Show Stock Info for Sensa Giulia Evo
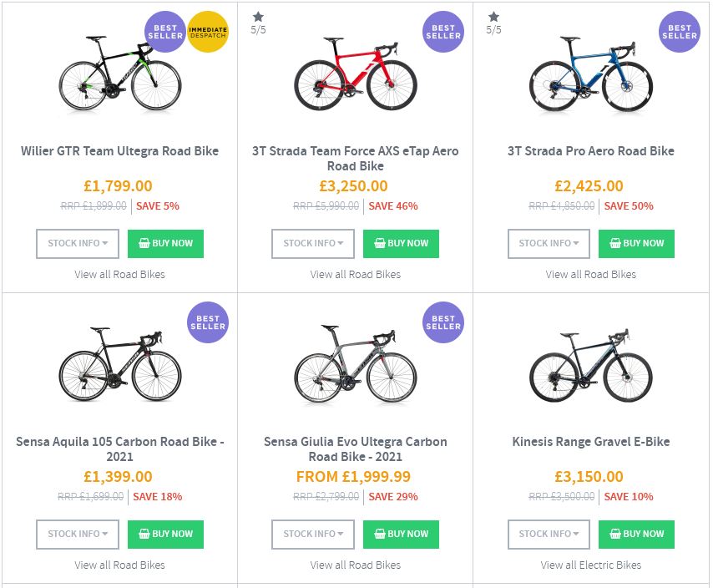The width and height of the screenshot is (713, 588). (313, 535)
